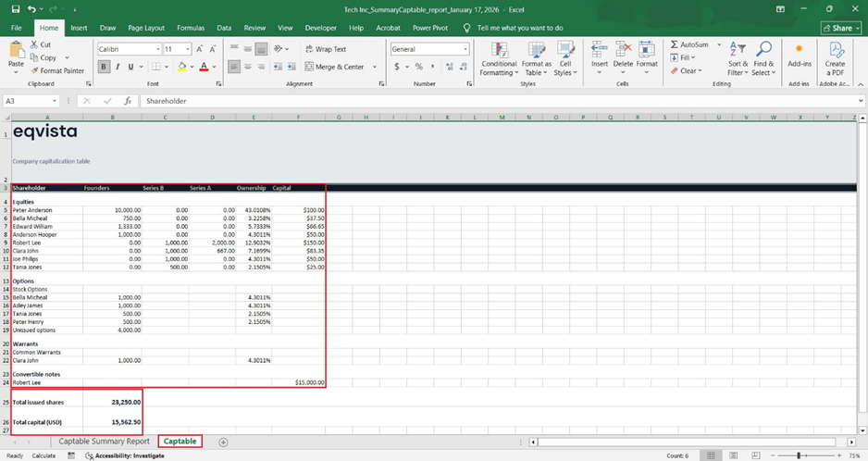Click the Format Painter icon

(35, 70)
